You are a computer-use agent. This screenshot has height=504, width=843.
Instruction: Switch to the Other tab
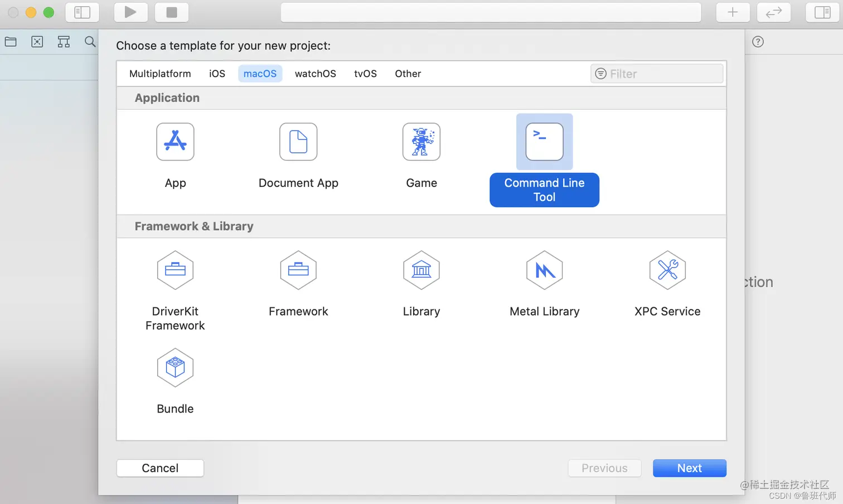(x=408, y=74)
